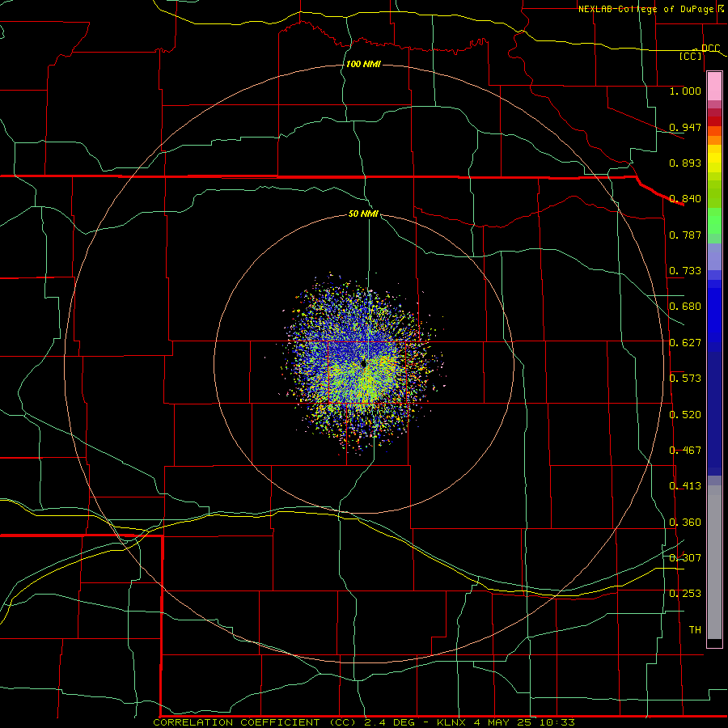Click the 0.787 value on color scale
Screen dimensions: 728x728
tap(685, 235)
